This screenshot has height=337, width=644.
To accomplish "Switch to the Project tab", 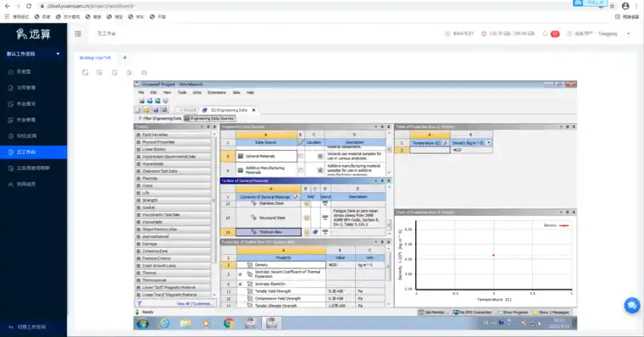I will [x=187, y=110].
